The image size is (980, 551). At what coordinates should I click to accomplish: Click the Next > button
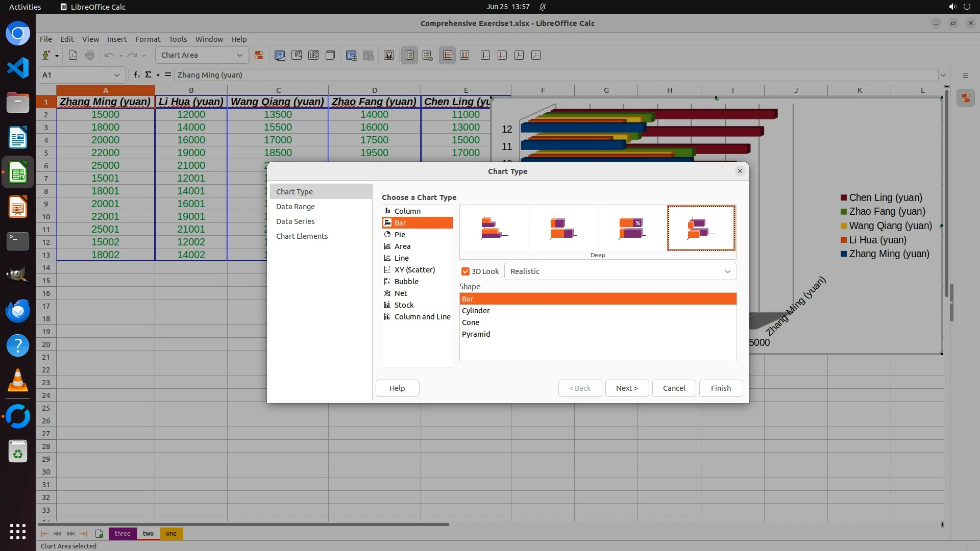(626, 388)
